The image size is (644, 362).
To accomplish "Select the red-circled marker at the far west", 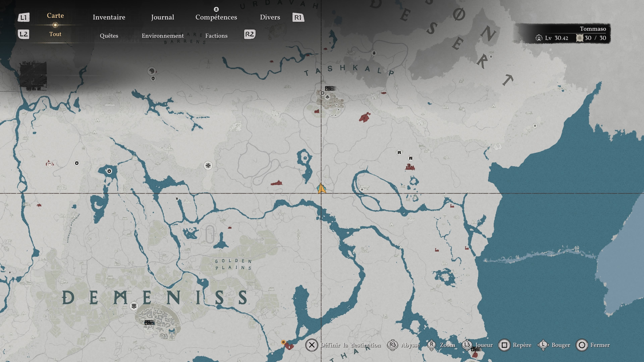I will [x=50, y=164].
